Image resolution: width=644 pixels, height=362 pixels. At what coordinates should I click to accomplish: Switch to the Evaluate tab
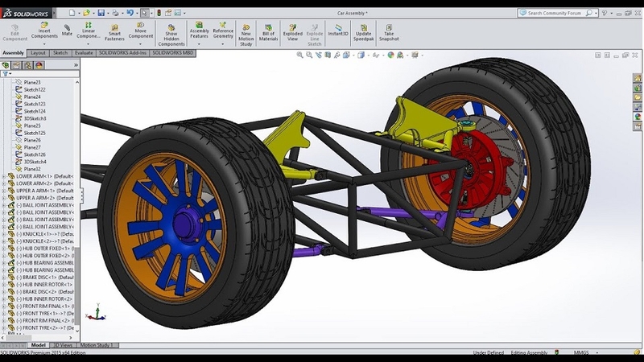pyautogui.click(x=84, y=53)
